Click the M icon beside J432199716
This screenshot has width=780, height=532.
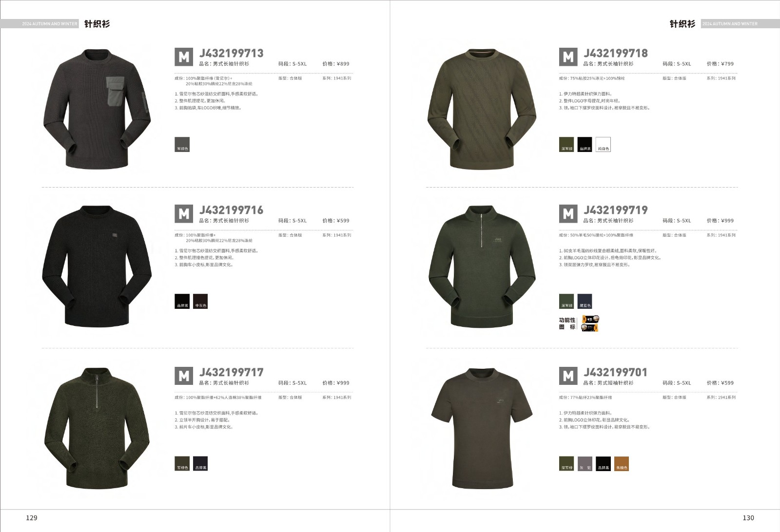[x=184, y=214]
